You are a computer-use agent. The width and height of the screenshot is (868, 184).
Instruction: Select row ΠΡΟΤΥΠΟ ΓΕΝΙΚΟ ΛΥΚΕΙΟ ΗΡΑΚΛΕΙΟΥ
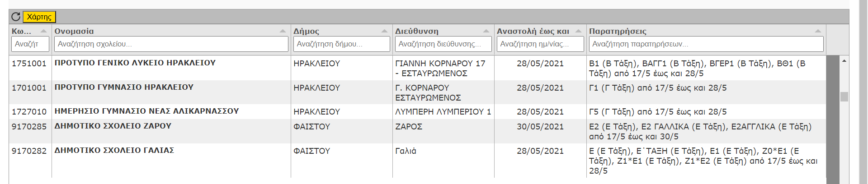[417, 68]
